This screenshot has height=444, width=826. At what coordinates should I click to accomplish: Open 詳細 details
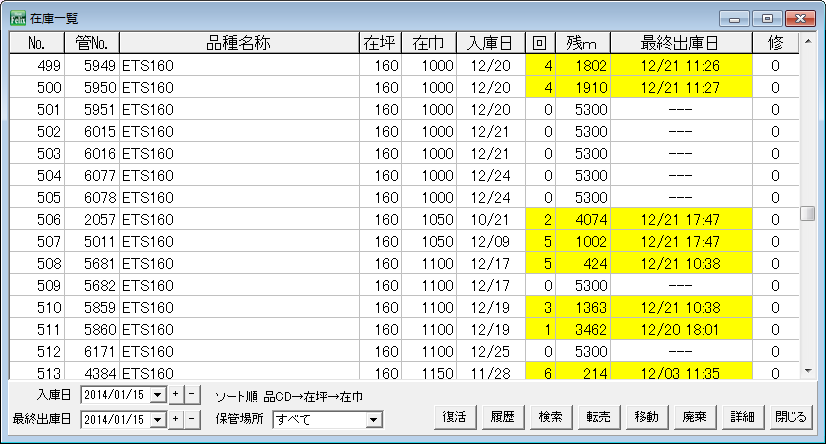742,417
